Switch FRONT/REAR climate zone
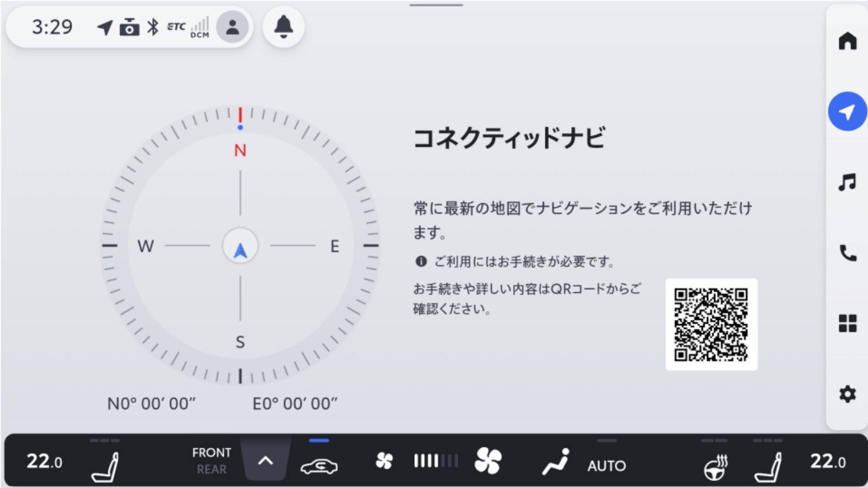The image size is (868, 488). (212, 461)
